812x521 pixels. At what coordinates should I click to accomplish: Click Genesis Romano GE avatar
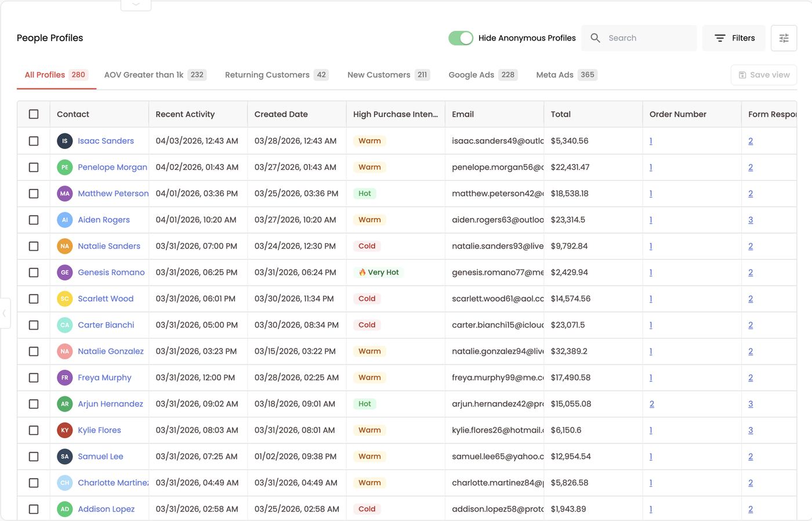click(64, 272)
